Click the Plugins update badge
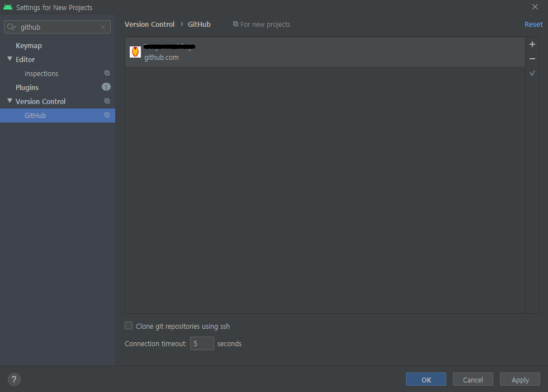This screenshot has height=392, width=548. [x=106, y=87]
